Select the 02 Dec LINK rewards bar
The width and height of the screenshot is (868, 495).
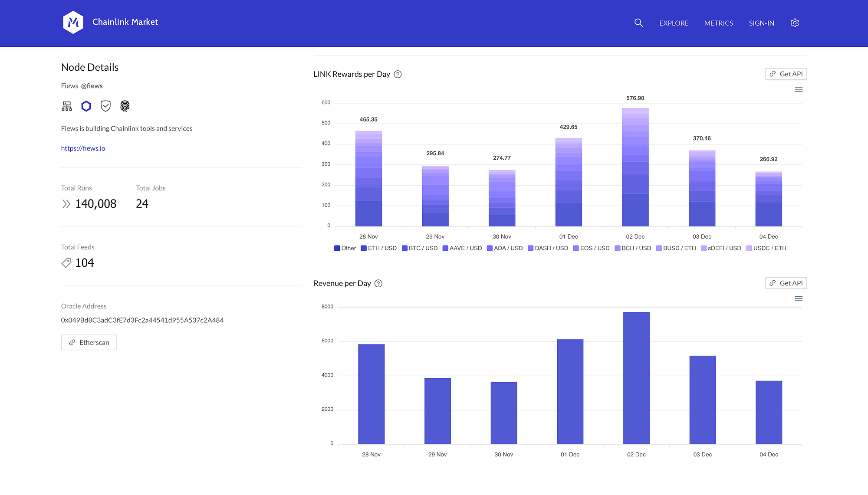click(635, 167)
